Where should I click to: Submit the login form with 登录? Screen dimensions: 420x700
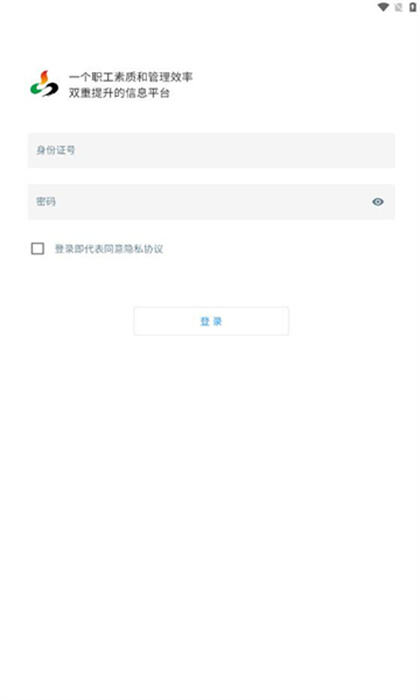(211, 321)
